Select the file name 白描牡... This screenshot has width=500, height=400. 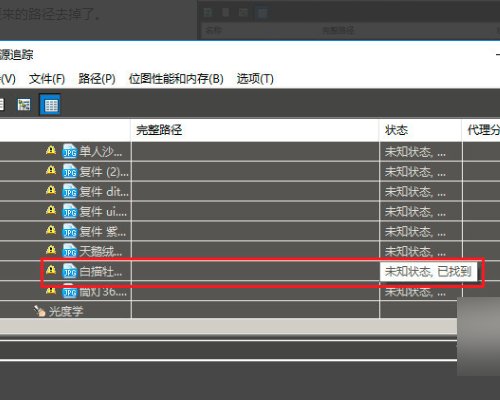click(x=100, y=272)
